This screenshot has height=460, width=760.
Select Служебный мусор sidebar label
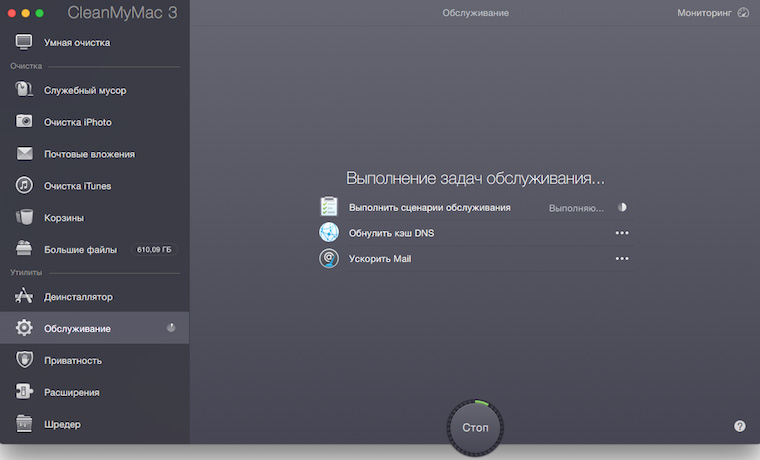coord(85,91)
